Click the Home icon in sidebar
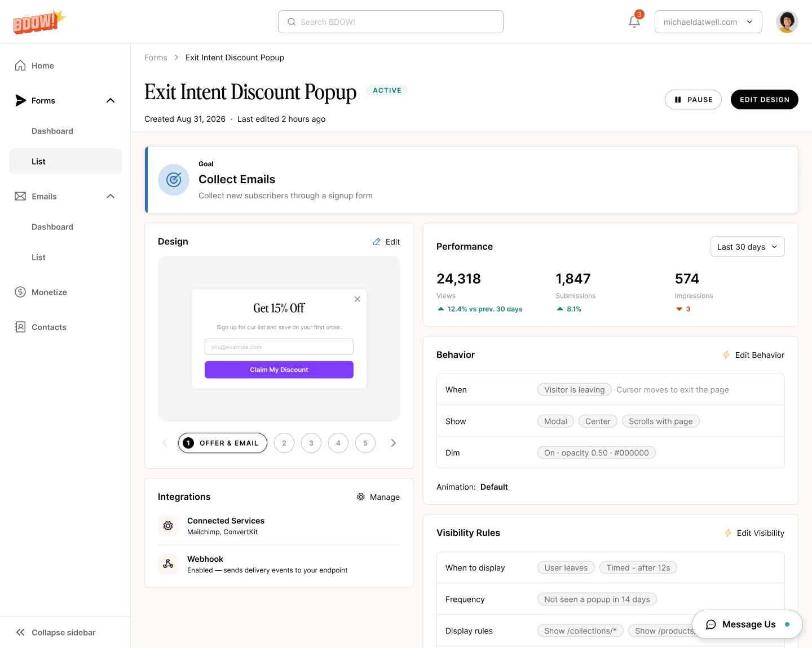812x648 pixels. coord(20,65)
